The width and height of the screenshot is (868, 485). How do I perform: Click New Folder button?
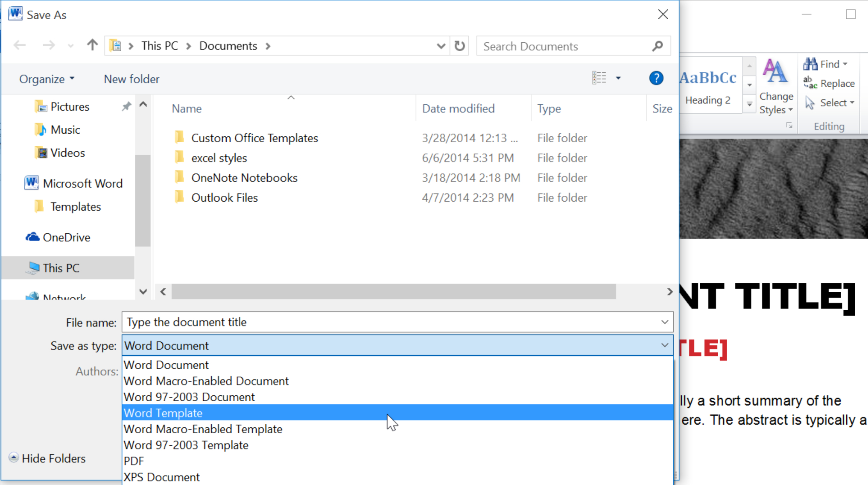pos(131,79)
